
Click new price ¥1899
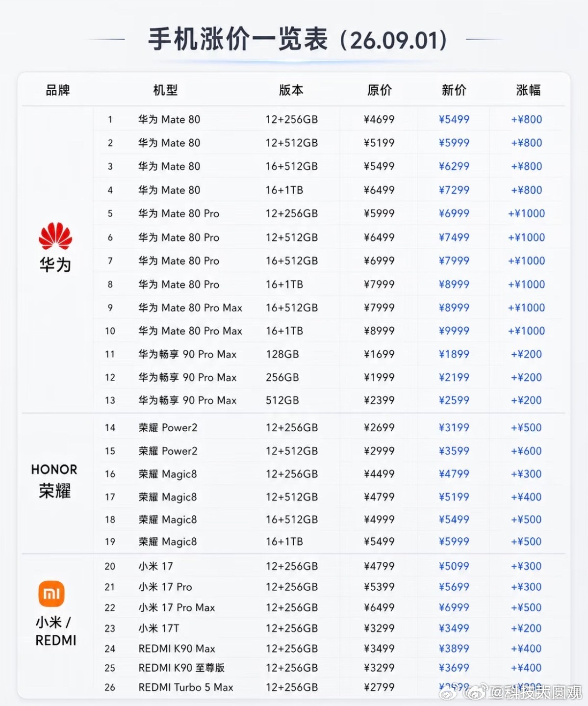point(454,354)
